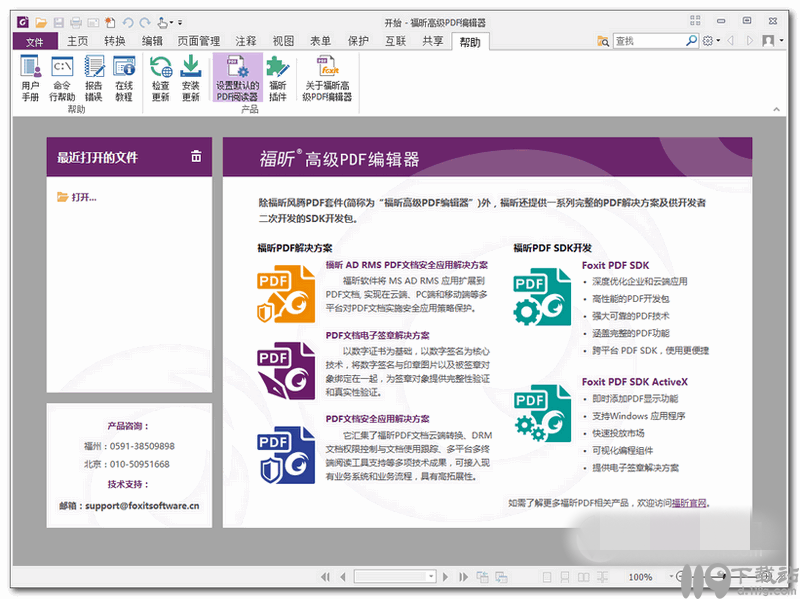Open 命令行帮助 command line help
The height and width of the screenshot is (599, 800).
(62, 78)
